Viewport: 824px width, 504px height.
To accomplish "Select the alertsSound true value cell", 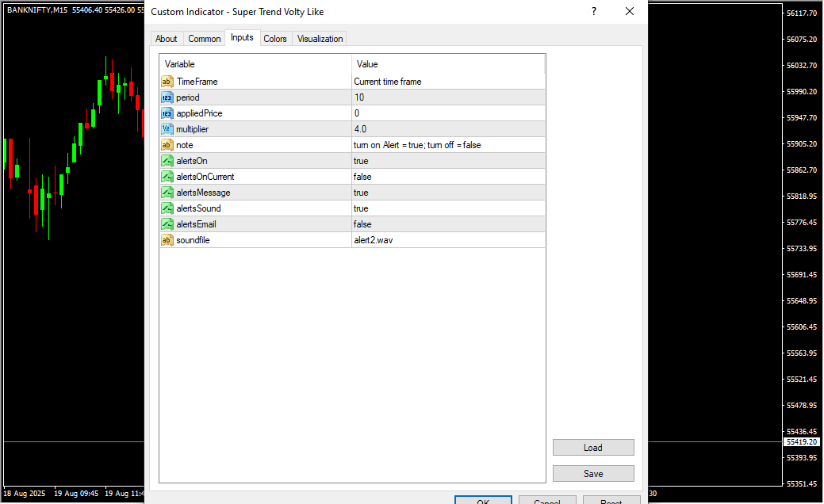I will tap(448, 208).
